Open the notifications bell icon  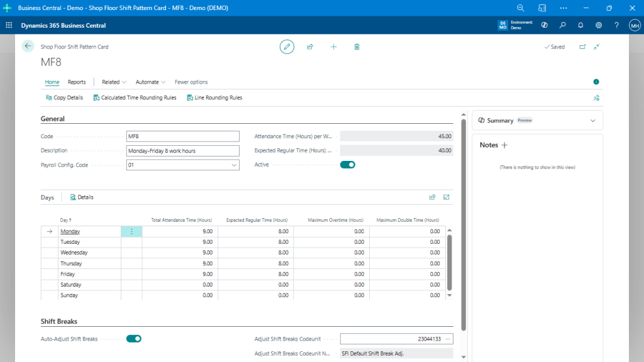(x=580, y=25)
